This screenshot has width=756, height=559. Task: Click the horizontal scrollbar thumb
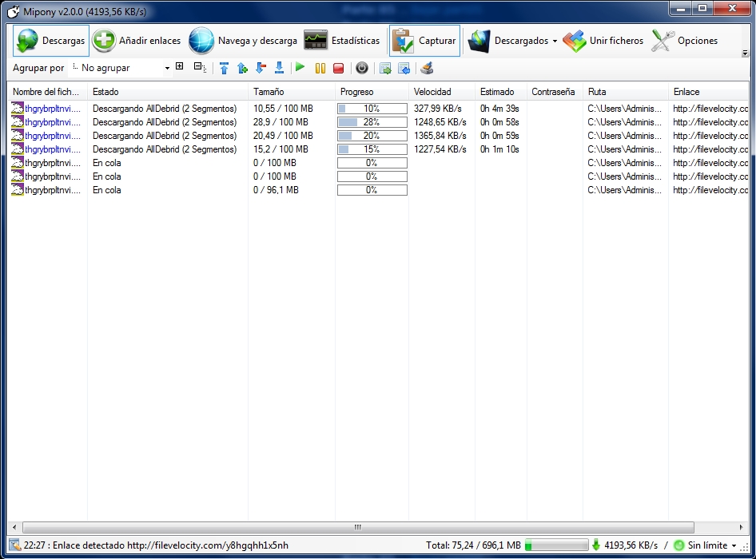(358, 527)
